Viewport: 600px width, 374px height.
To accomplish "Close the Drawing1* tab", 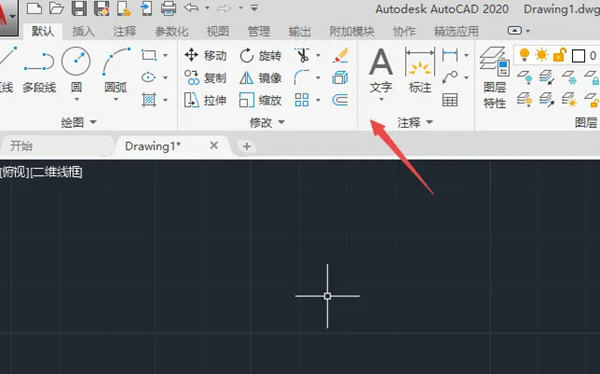I will pyautogui.click(x=214, y=145).
